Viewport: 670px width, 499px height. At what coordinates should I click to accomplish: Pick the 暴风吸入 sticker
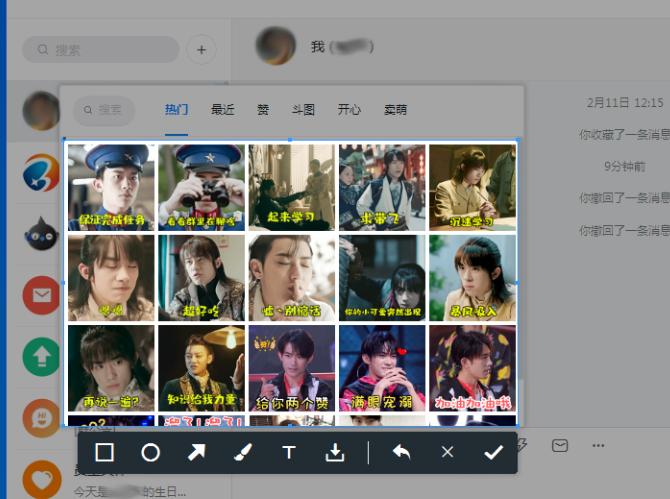[x=473, y=278]
